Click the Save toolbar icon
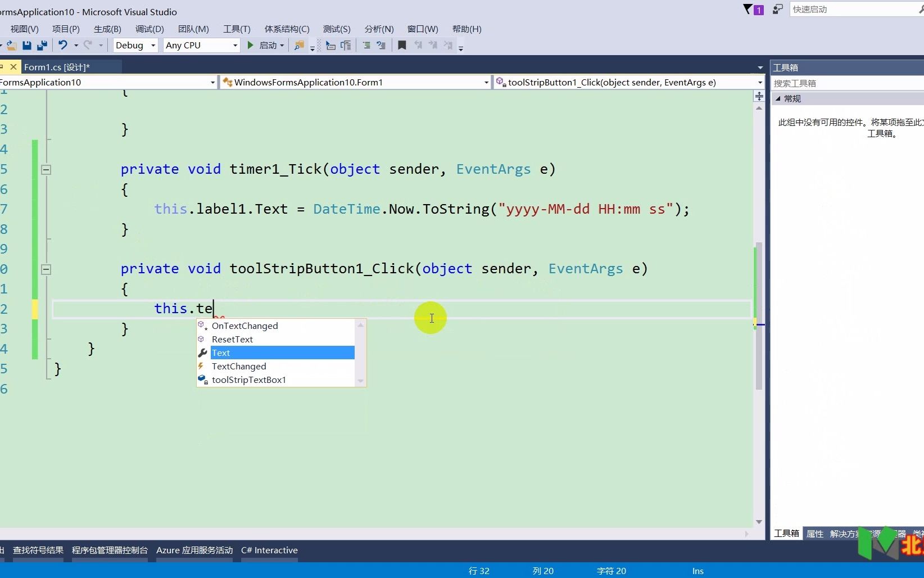 click(26, 46)
